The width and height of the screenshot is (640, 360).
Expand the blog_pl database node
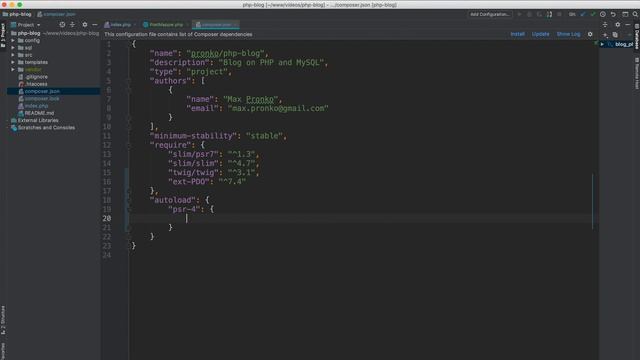[x=602, y=44]
